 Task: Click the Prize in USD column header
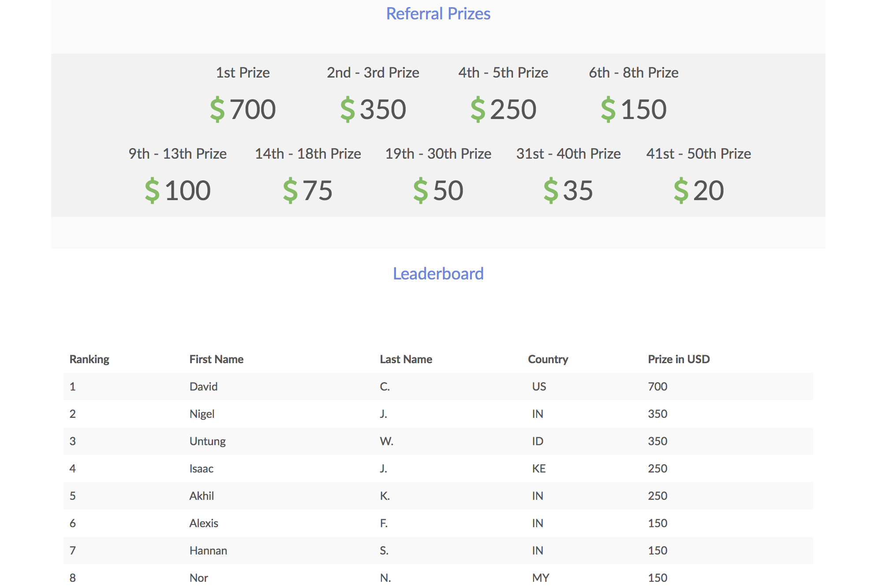(679, 359)
